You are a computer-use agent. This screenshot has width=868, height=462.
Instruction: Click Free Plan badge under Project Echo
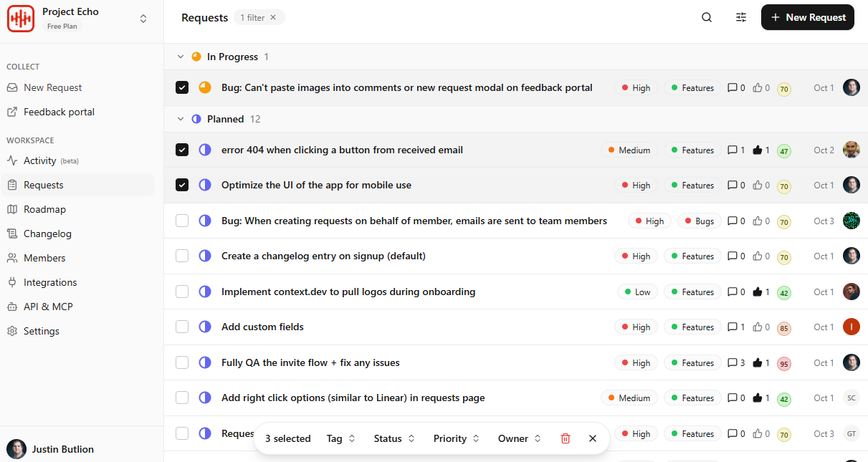(x=62, y=27)
